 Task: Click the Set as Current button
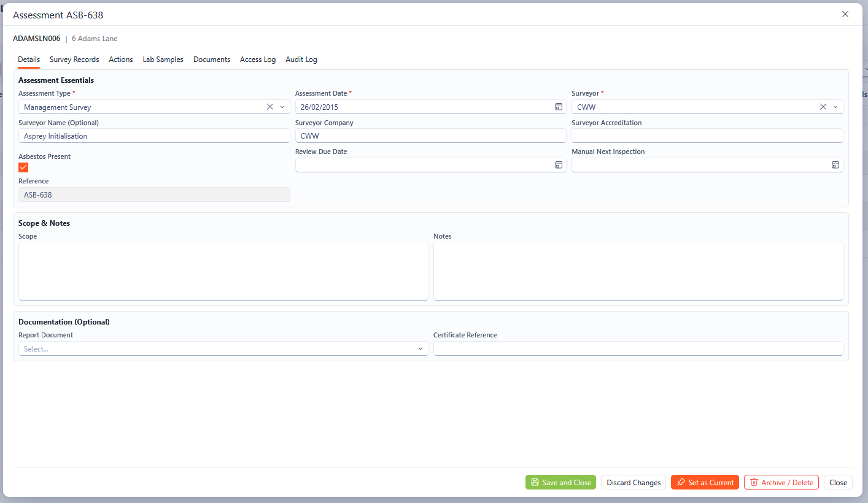[705, 482]
